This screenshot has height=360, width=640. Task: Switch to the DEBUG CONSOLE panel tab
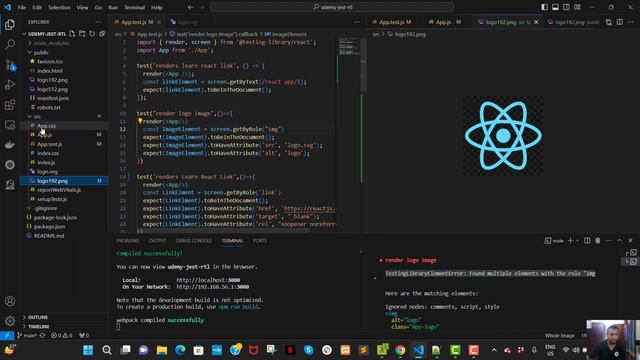pyautogui.click(x=194, y=241)
